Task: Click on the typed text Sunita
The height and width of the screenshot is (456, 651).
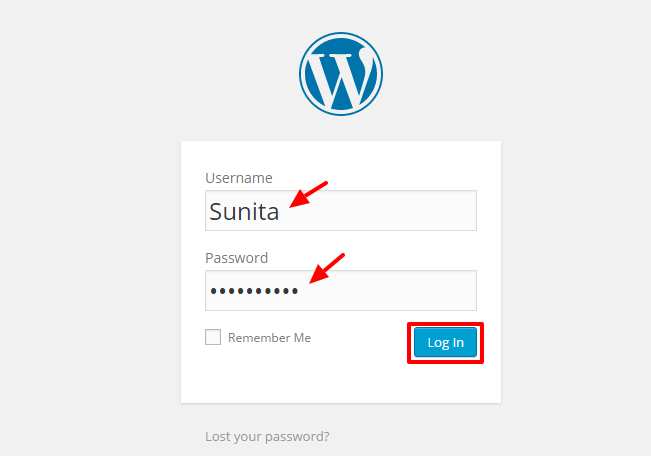Action: click(244, 212)
